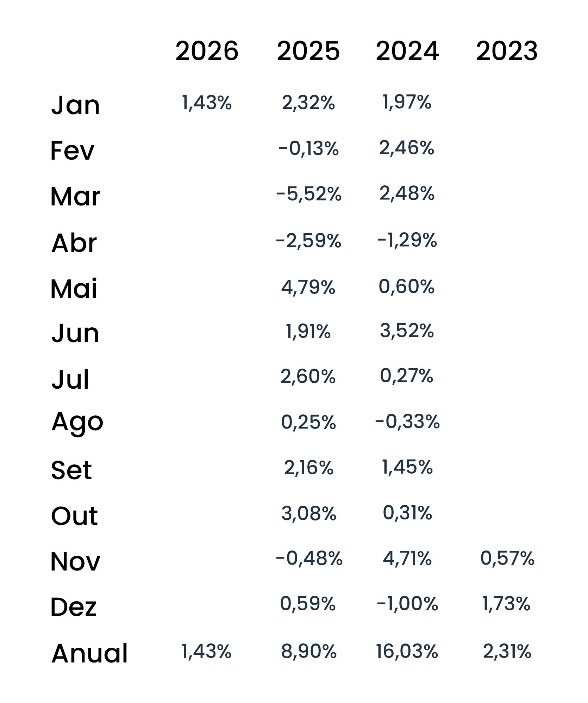Select the -5,52% March 2025 cell
The width and height of the screenshot is (588, 703).
point(309,194)
